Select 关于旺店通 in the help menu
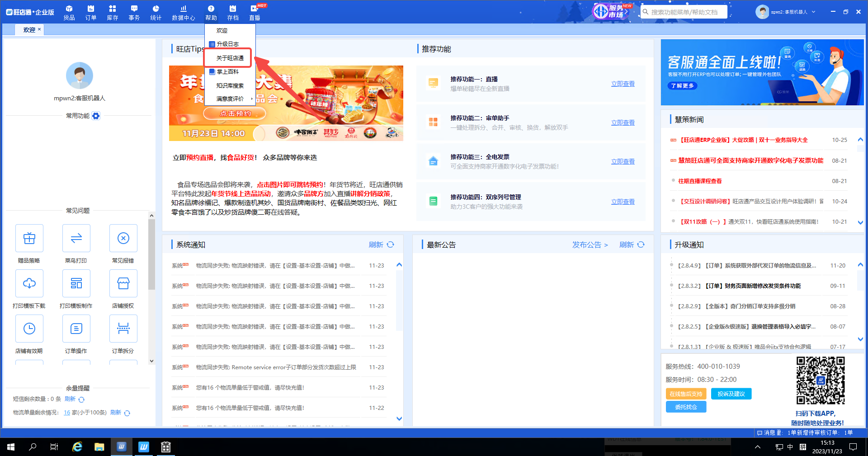The image size is (868, 456). click(x=230, y=58)
